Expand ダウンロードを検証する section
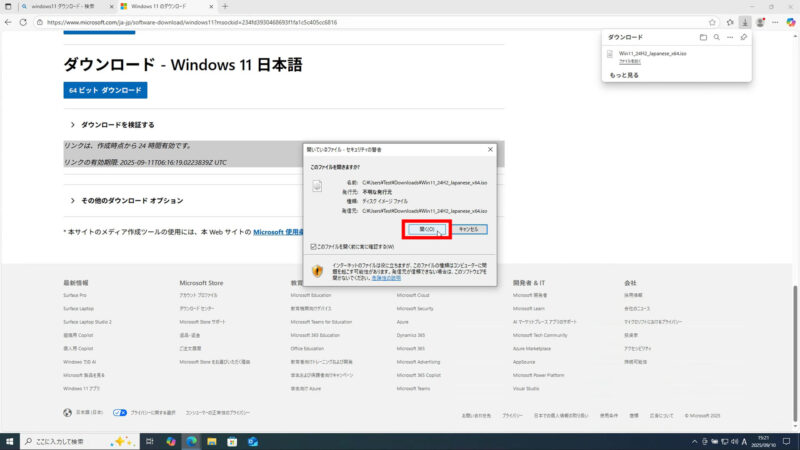Viewport: 800px width, 450px height. point(73,125)
